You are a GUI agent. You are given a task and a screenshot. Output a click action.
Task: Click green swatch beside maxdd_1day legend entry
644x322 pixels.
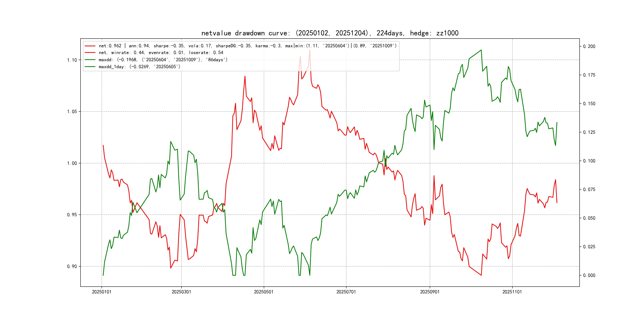pyautogui.click(x=90, y=67)
